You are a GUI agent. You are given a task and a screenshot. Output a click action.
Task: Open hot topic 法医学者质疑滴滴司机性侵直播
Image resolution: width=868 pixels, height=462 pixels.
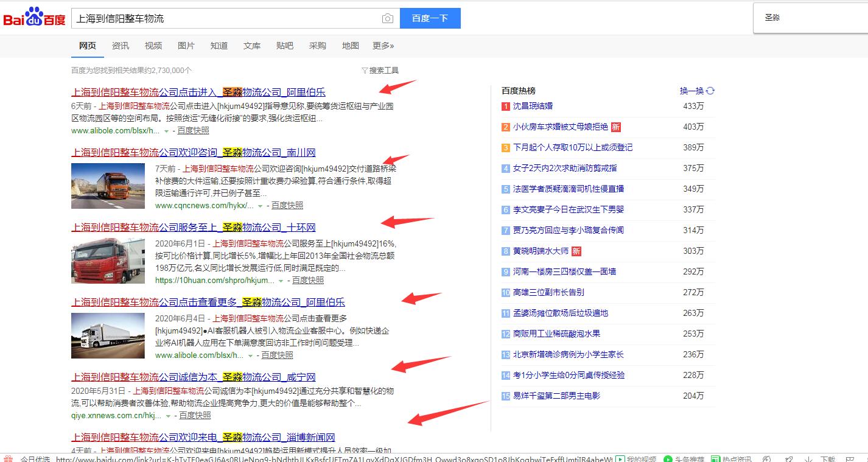tap(569, 189)
